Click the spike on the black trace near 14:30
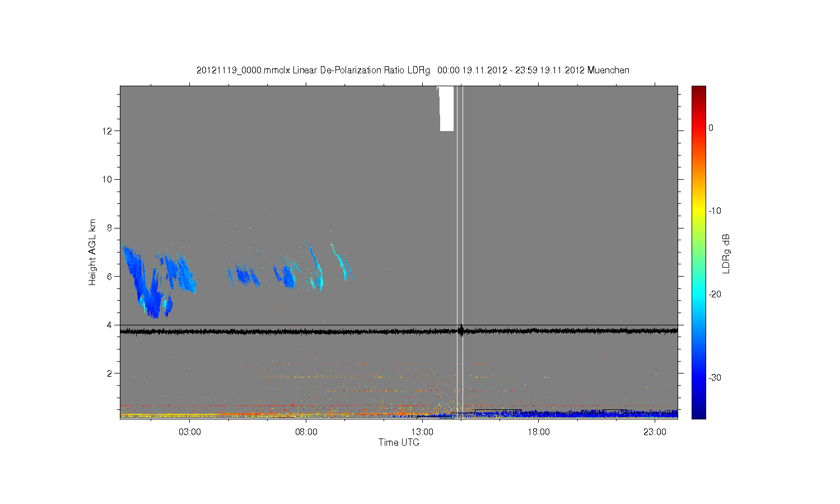840x504 pixels. [x=461, y=329]
